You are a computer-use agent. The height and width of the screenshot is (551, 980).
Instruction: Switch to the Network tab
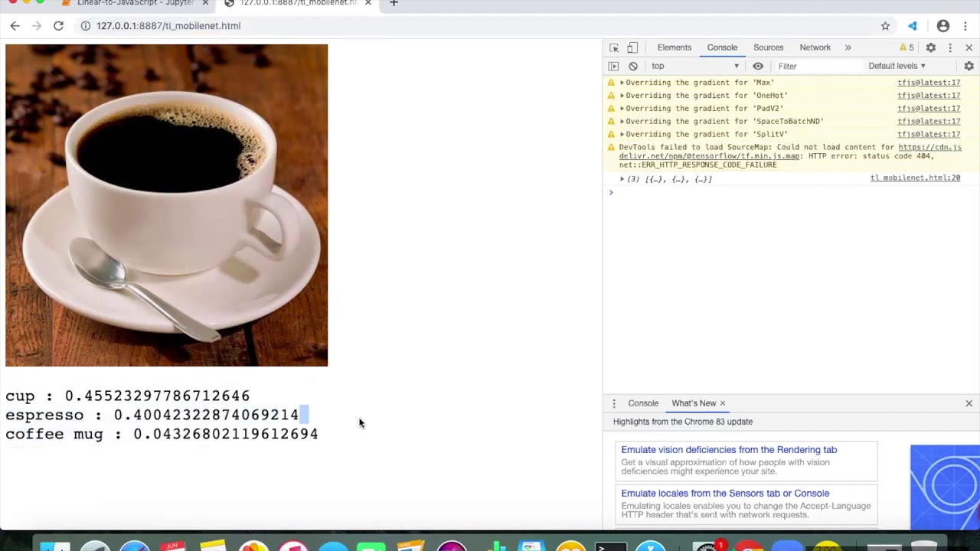point(815,47)
